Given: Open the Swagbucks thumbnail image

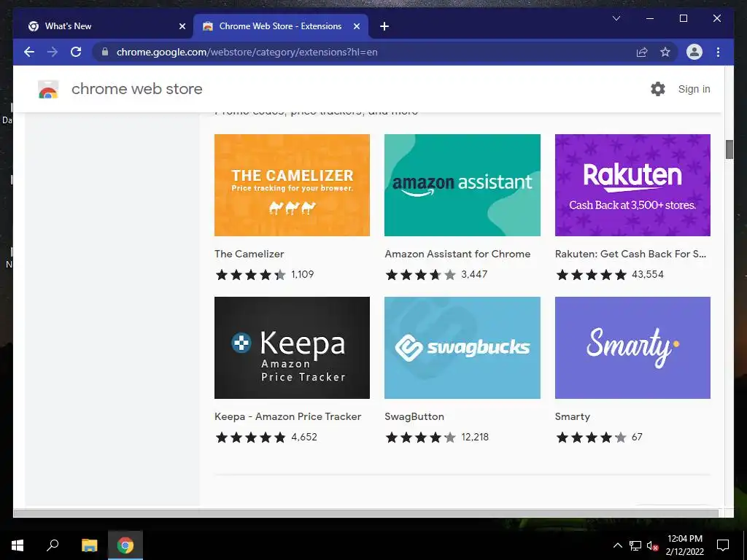Looking at the screenshot, I should click(x=462, y=348).
